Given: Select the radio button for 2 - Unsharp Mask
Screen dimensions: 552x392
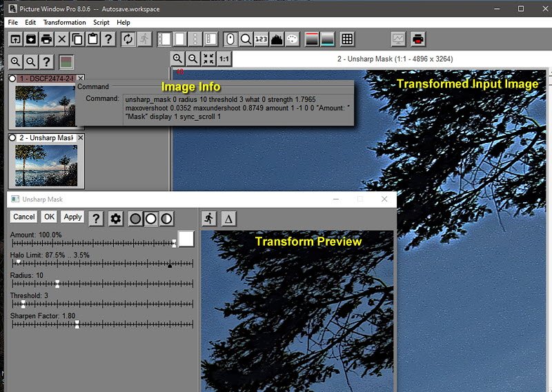Looking at the screenshot, I should (13, 138).
